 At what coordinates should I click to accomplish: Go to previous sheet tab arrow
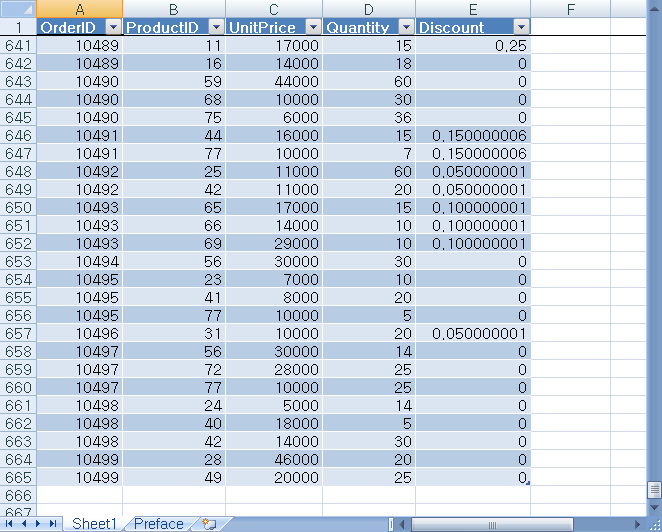[24, 524]
